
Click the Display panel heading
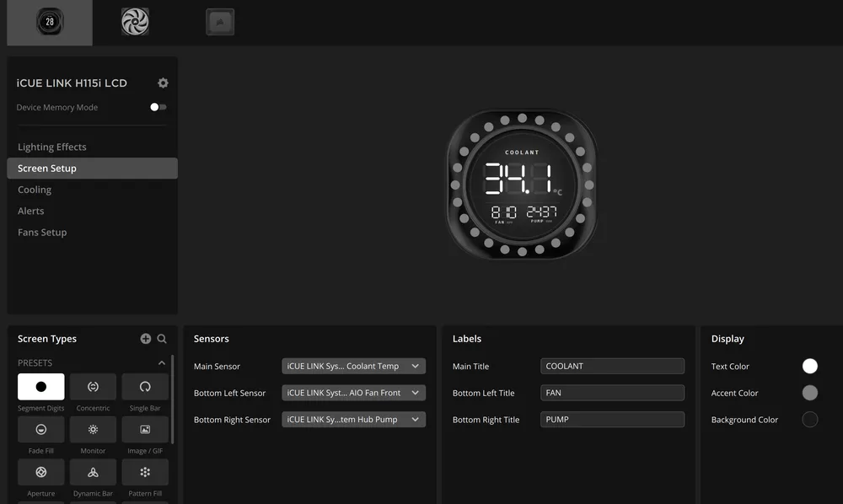pos(728,339)
